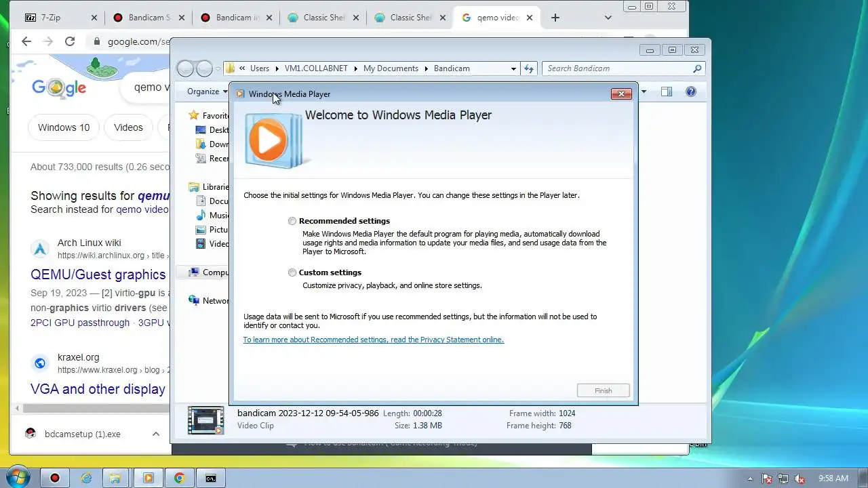Screen dimensions: 868x488
Task: Open Downloads folder in Explorer sidebar
Action: 201,144
